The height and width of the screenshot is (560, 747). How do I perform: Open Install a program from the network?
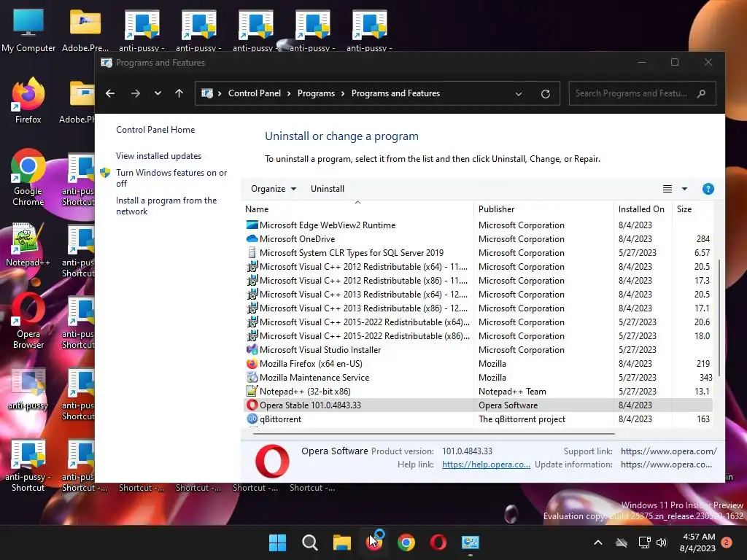(166, 206)
